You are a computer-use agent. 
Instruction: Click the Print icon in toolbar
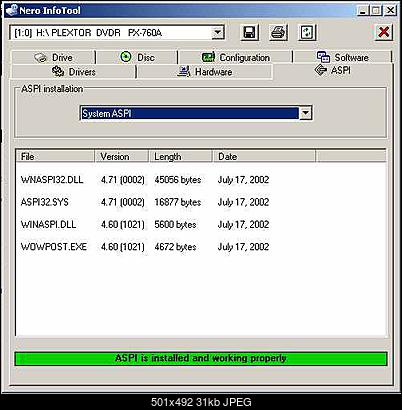click(x=278, y=33)
